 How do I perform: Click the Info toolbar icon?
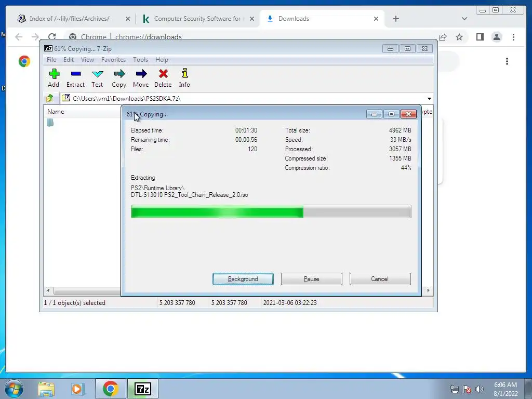[x=184, y=78]
